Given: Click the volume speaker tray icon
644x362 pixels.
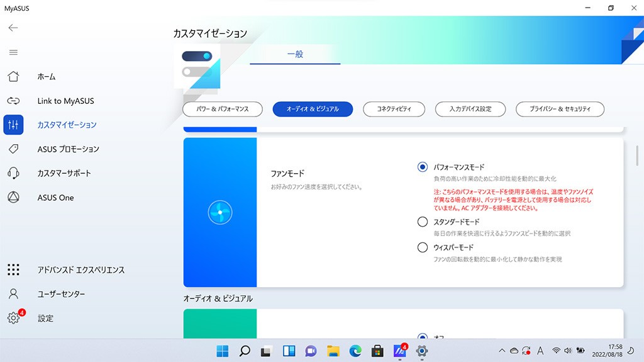Looking at the screenshot, I should [568, 351].
